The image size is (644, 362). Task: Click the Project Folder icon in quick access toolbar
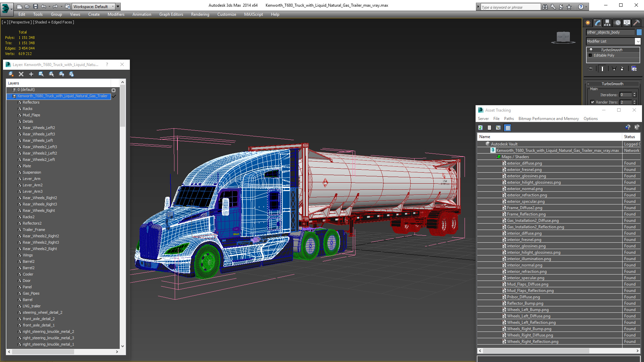click(68, 6)
